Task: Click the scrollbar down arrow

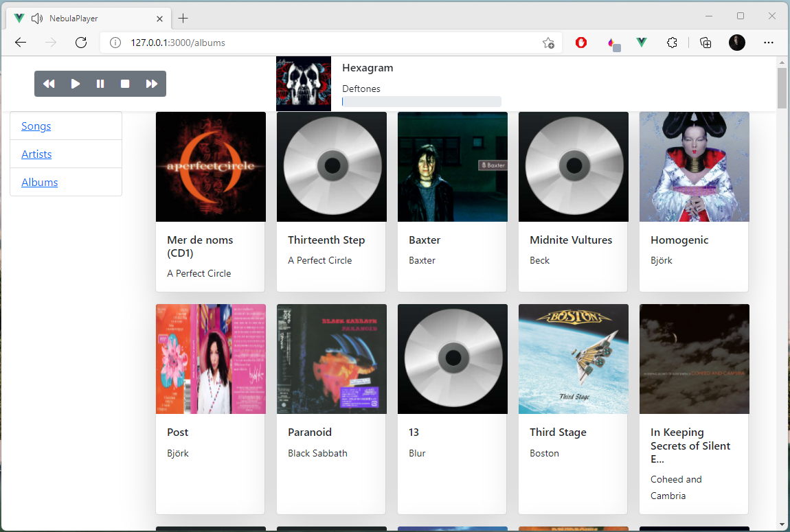Action: click(782, 525)
